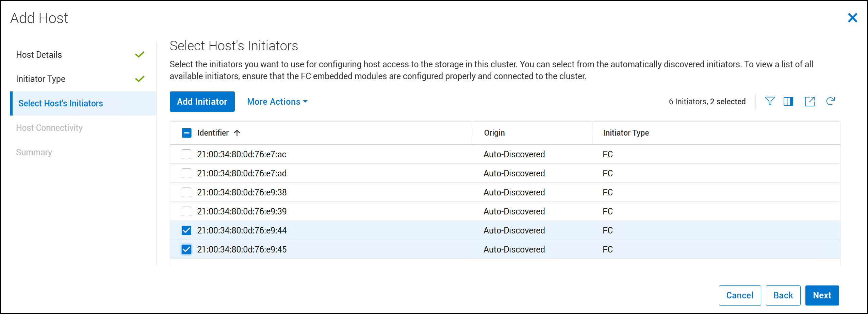Image resolution: width=868 pixels, height=314 pixels.
Task: Click identifier text 21:00:34:80:0d:76:e9:44
Action: (x=242, y=230)
